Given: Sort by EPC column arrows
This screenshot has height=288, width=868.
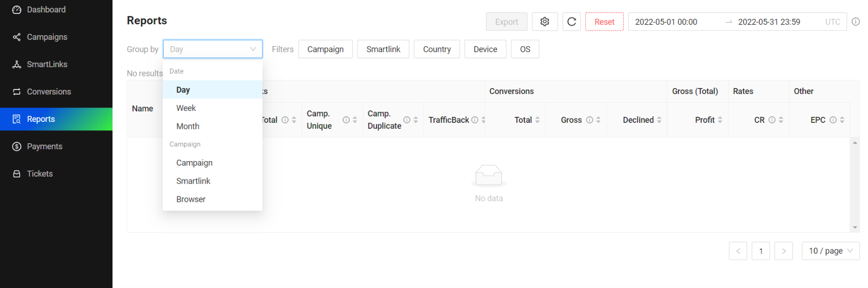Looking at the screenshot, I should point(842,120).
